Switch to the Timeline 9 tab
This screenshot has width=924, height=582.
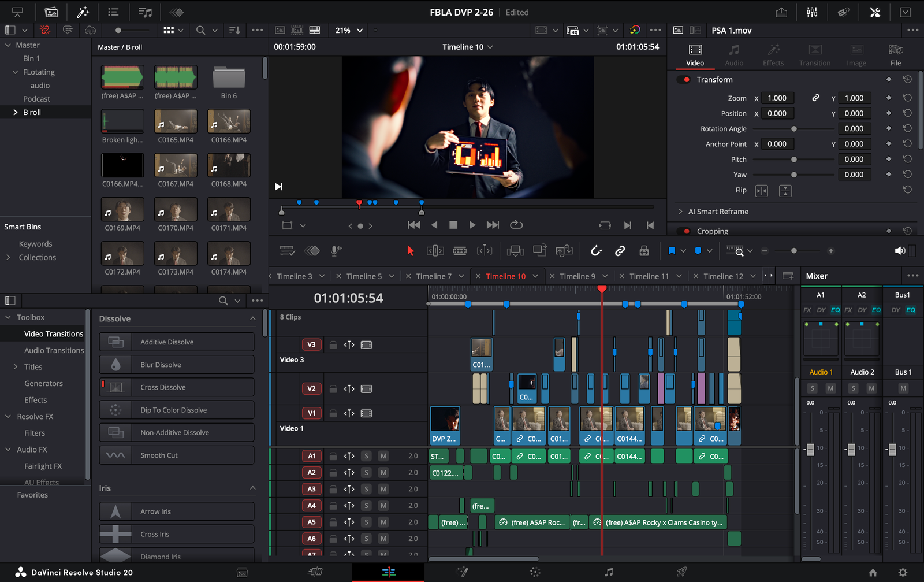click(577, 276)
